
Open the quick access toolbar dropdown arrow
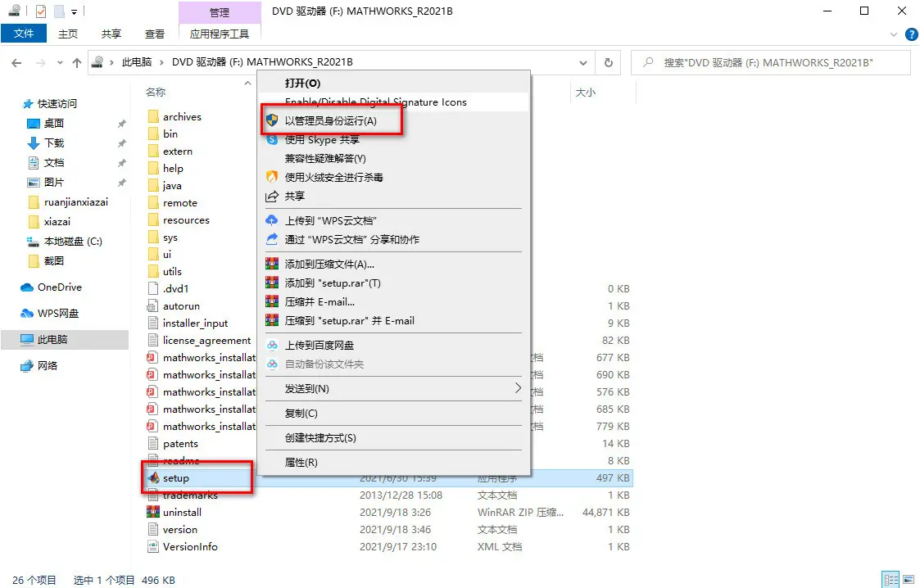tap(74, 11)
